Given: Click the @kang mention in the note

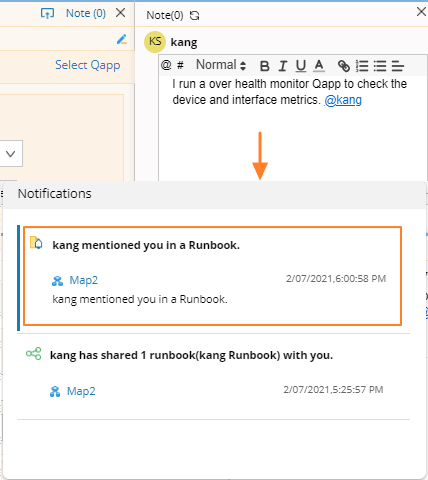Looking at the screenshot, I should tap(343, 100).
